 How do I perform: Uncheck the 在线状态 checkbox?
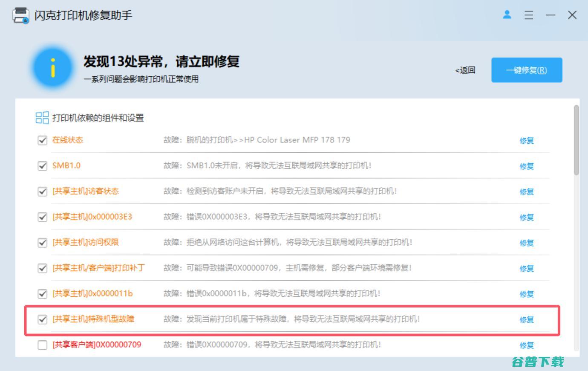tap(42, 140)
